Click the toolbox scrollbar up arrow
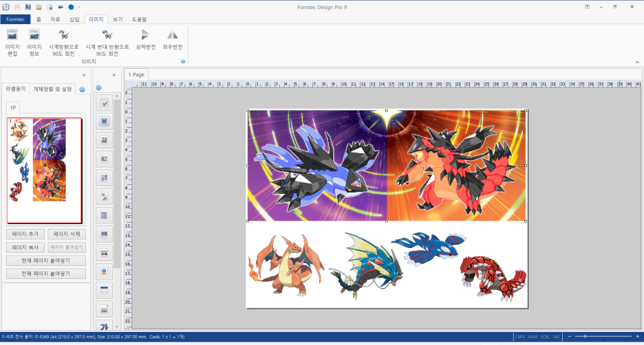Image resolution: width=644 pixels, height=345 pixels. [117, 96]
